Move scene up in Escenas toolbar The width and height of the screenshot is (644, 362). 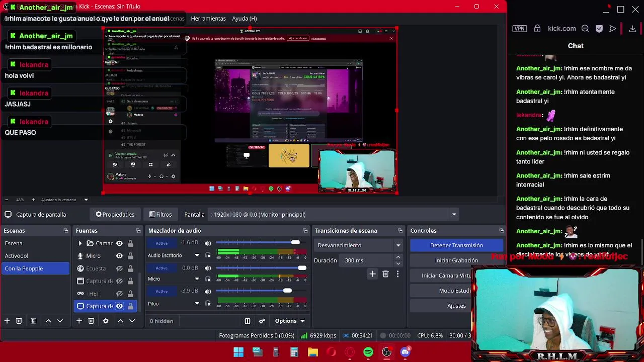[48, 321]
